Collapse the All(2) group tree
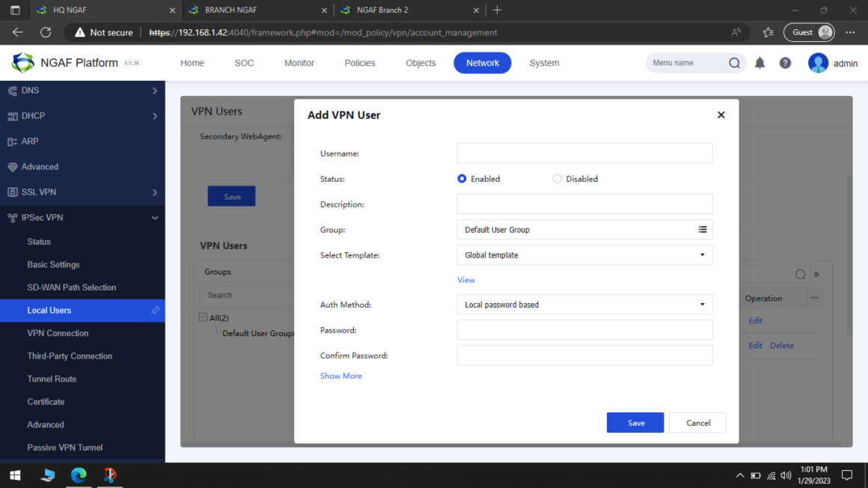 (x=202, y=317)
